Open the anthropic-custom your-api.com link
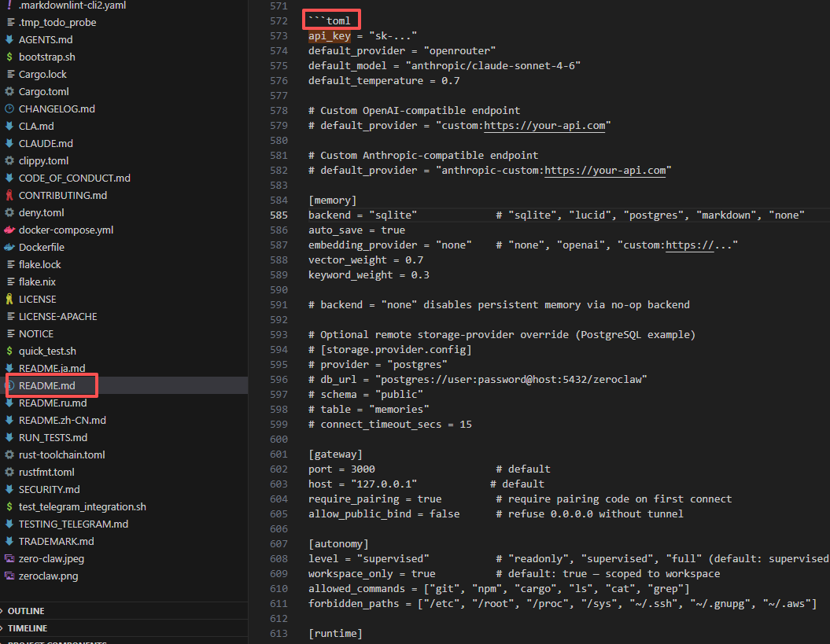This screenshot has height=644, width=830. tap(605, 171)
